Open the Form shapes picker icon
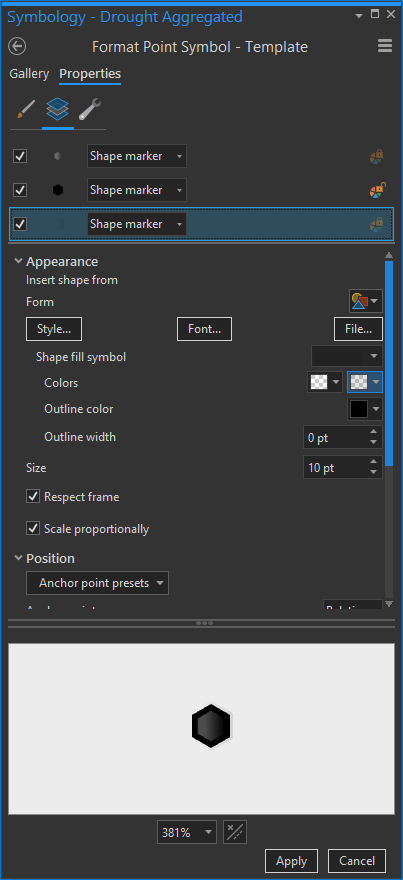 (366, 302)
